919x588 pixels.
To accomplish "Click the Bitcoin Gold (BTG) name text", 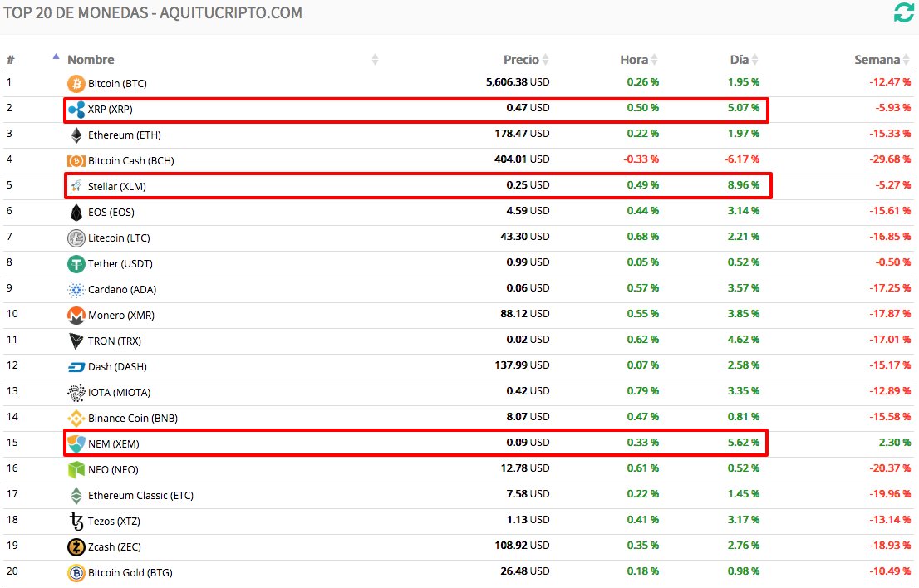I will coord(130,573).
